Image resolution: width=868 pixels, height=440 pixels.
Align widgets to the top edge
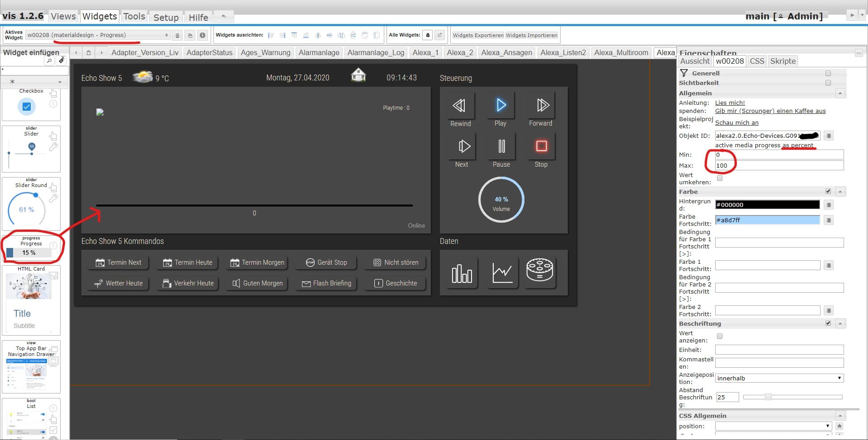pyautogui.click(x=294, y=35)
